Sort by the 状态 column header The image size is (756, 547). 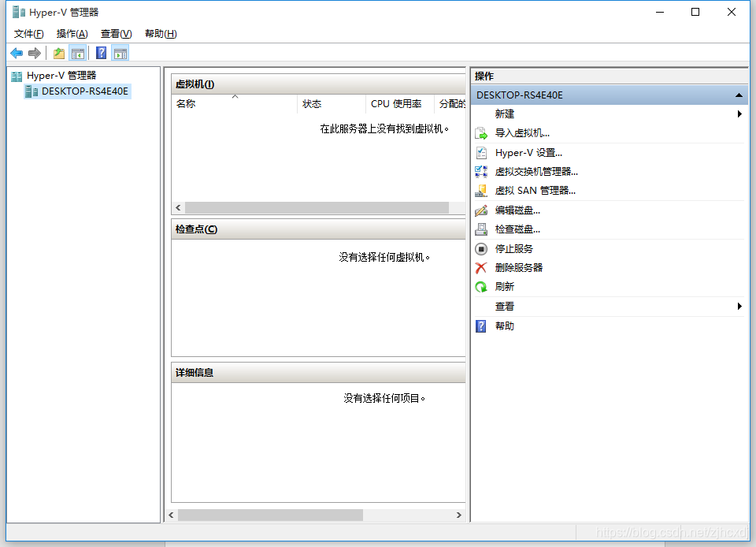point(332,104)
